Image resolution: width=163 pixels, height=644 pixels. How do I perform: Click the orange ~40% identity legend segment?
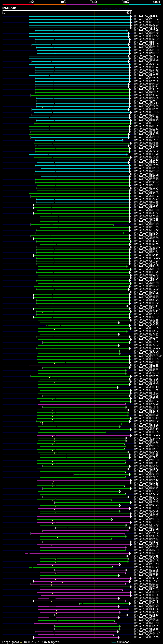tap(50, 5)
